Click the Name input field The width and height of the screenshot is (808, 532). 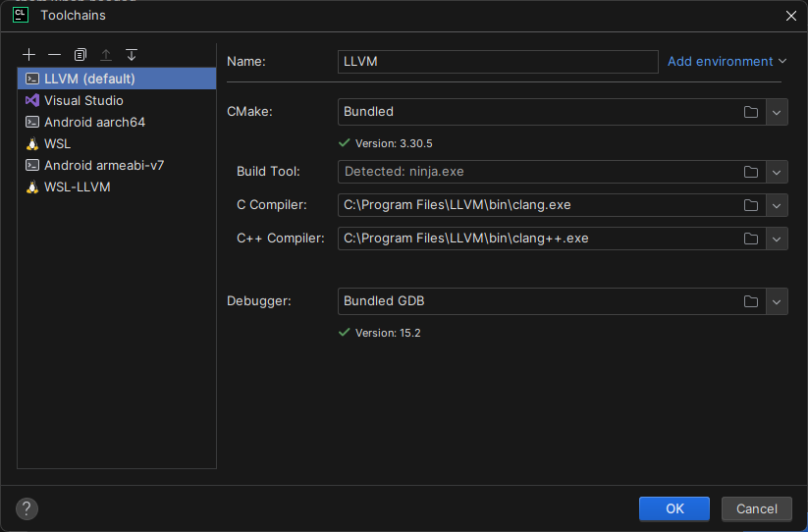[x=498, y=61]
